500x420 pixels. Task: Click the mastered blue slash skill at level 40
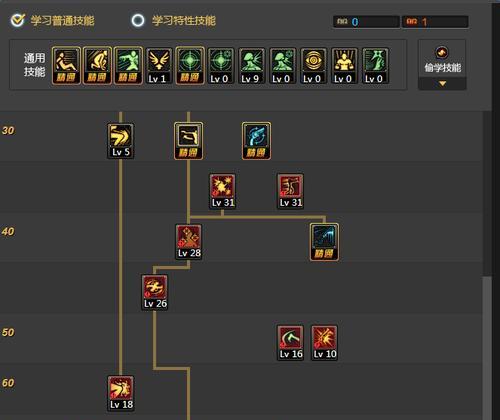click(x=324, y=242)
